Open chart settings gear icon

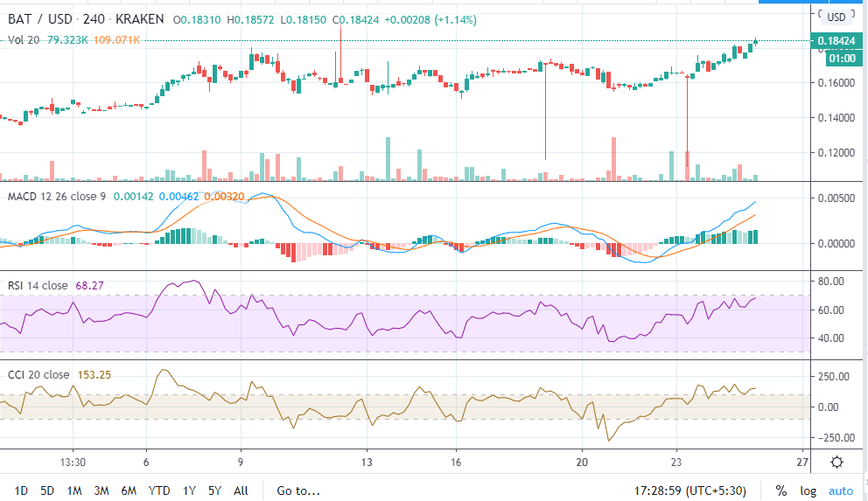point(836,463)
